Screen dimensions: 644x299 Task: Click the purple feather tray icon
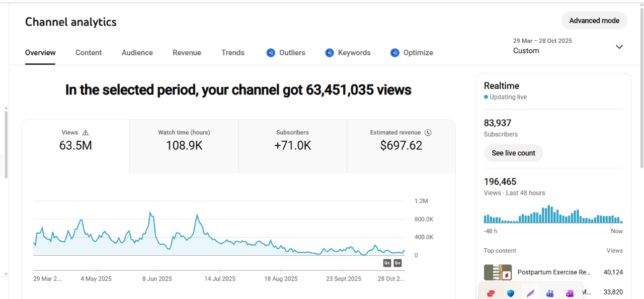pyautogui.click(x=530, y=293)
